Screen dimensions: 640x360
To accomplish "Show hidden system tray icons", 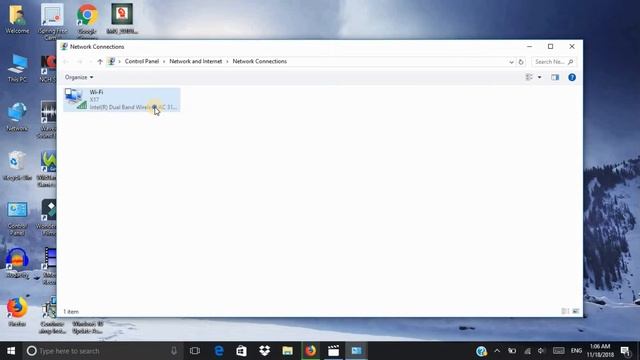I will click(x=497, y=351).
